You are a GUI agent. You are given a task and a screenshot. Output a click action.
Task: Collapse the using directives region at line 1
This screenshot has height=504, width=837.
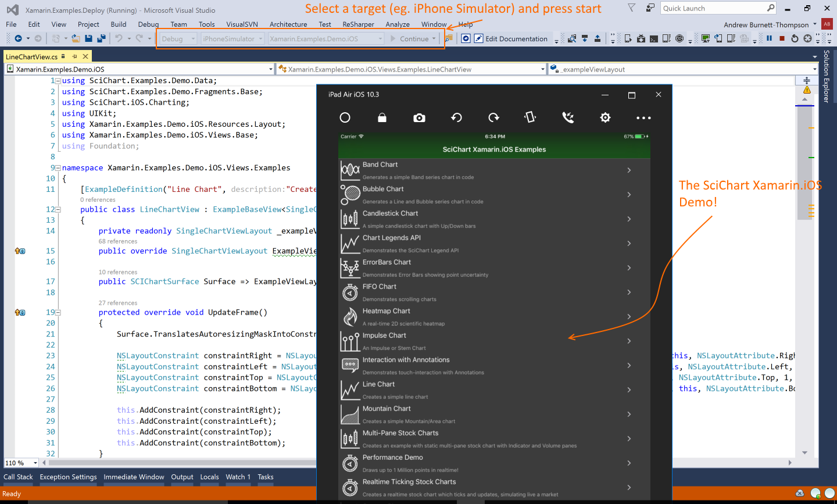click(58, 81)
